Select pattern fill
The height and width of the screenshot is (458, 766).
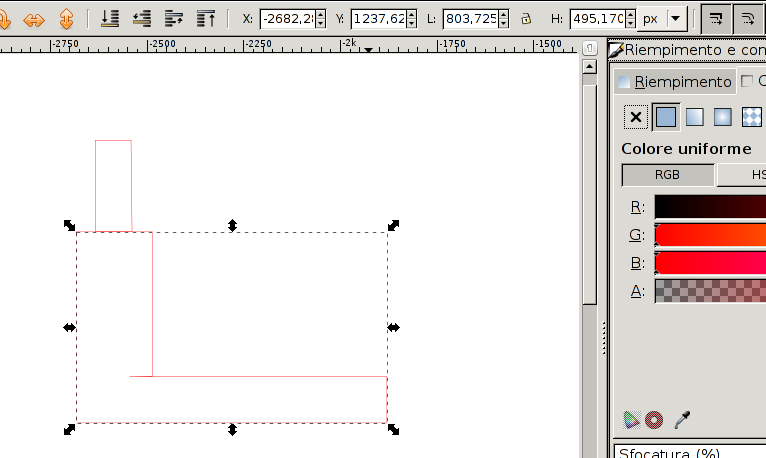pyautogui.click(x=751, y=117)
